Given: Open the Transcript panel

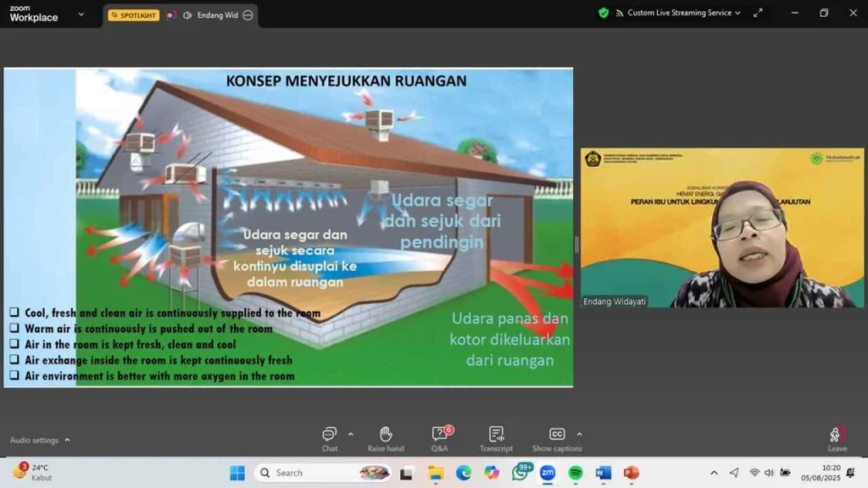Looking at the screenshot, I should tap(496, 436).
